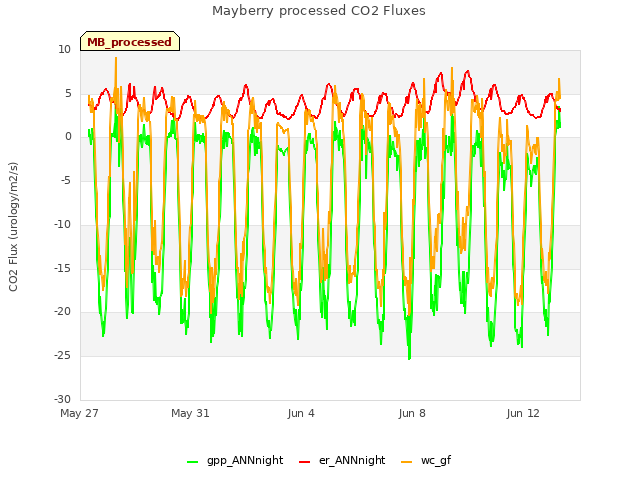
Task: Click the -25 y-axis tick label
Action: click(62, 356)
